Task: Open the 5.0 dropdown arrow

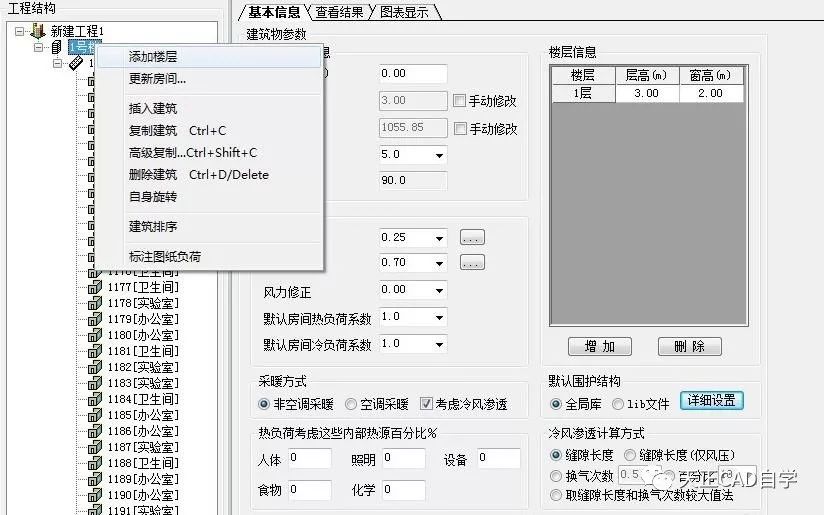Action: (439, 155)
